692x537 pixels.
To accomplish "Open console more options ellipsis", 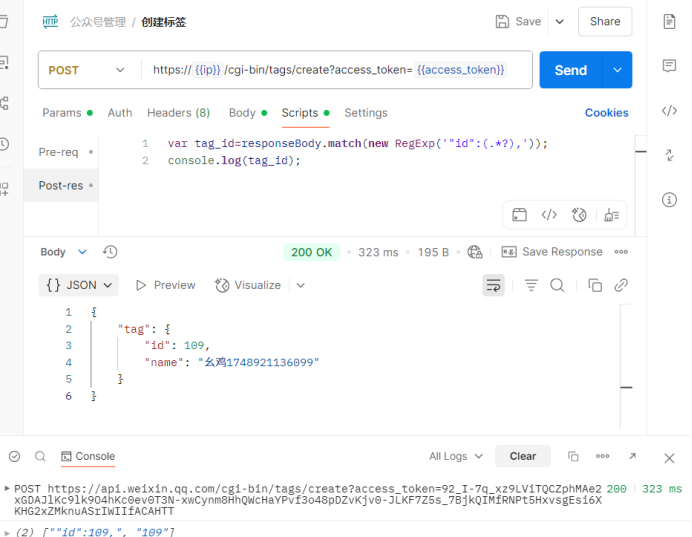I will pyautogui.click(x=602, y=456).
